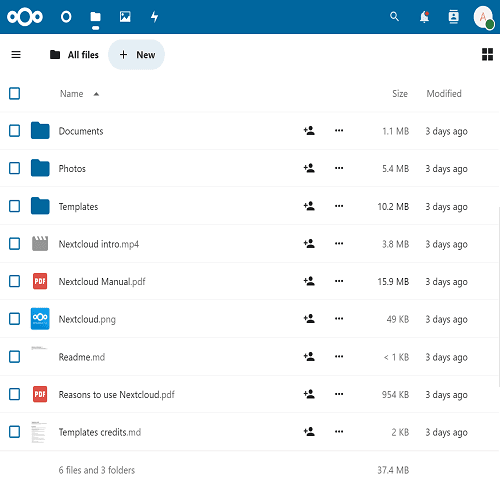Share Reasons to use Nextcloud.pdf
Screen dimensions: 500x479
point(309,394)
